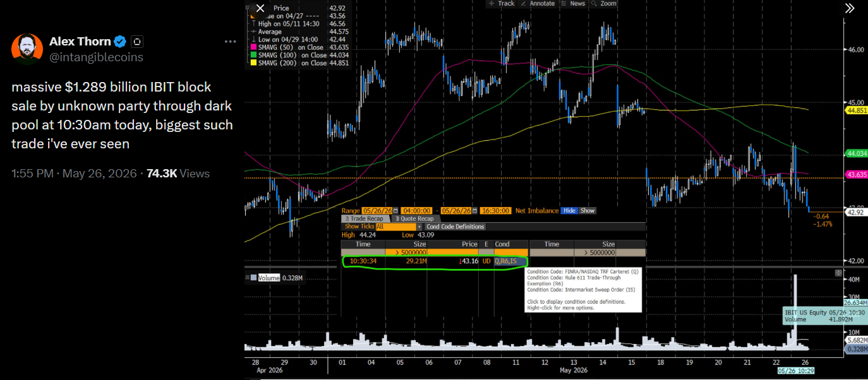Click the 44.851 yellow price axis label
The image size is (868, 380).
pyautogui.click(x=855, y=110)
